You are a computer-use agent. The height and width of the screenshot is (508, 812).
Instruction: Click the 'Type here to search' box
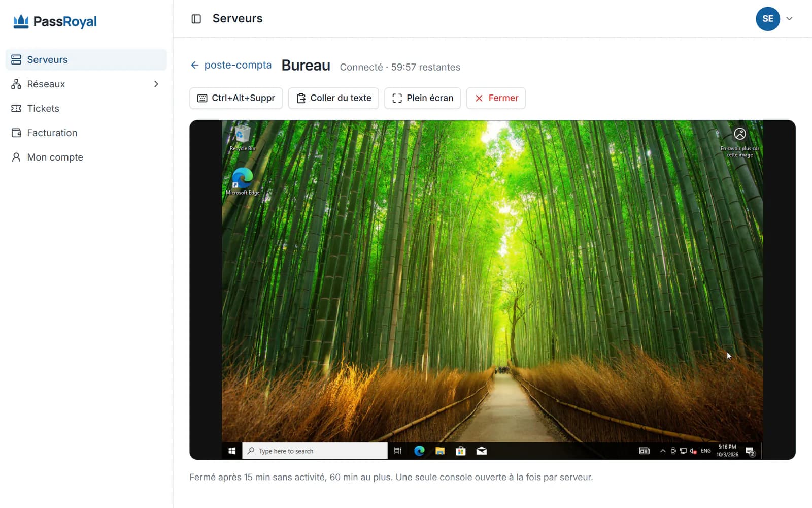click(315, 451)
